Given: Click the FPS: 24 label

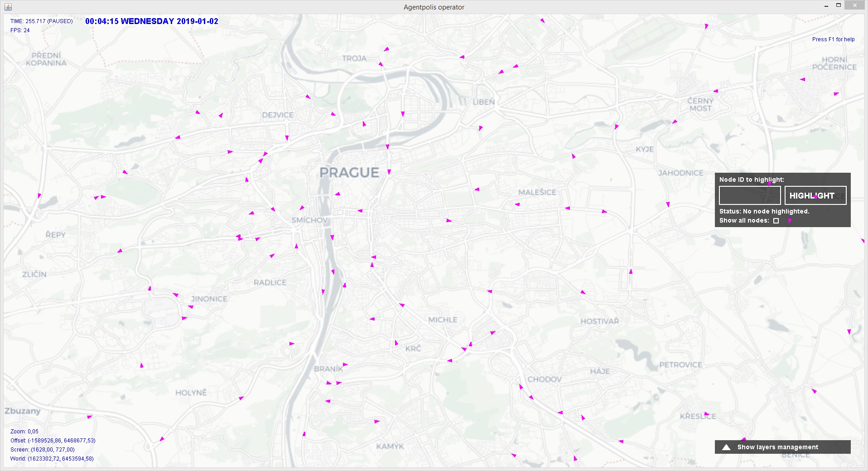Looking at the screenshot, I should coord(20,30).
